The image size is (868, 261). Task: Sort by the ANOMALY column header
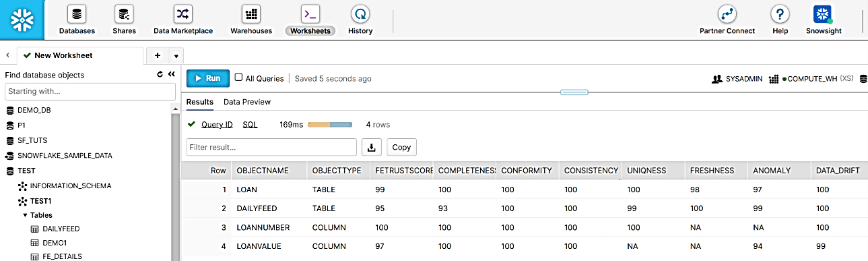[779, 171]
